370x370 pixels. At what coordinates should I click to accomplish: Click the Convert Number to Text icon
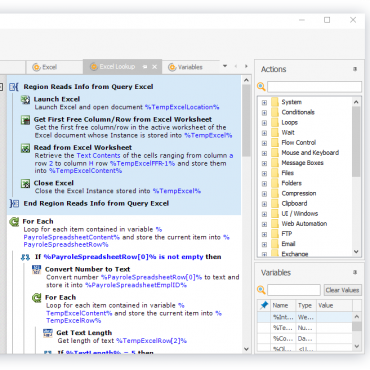pos(36,269)
